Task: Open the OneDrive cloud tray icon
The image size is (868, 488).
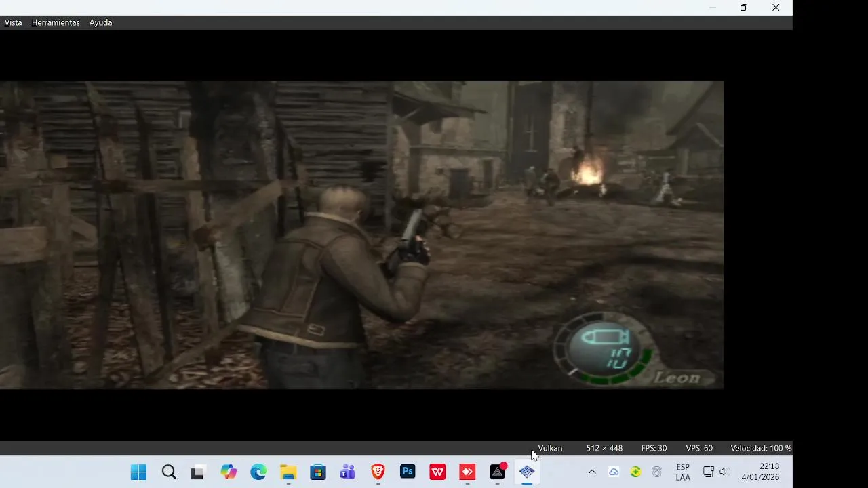Action: pos(614,472)
